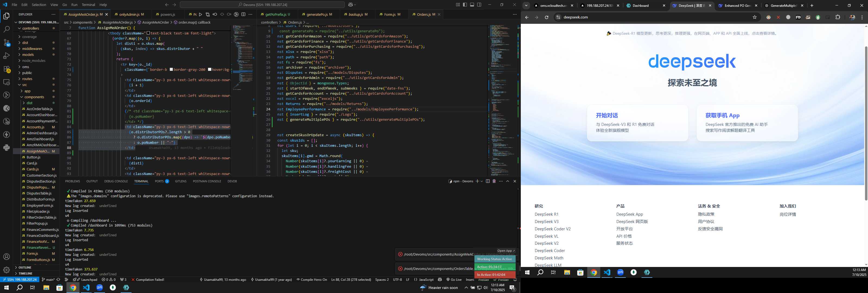The height and width of the screenshot is (293, 868).
Task: Toggle Secondary Side Bar layout icon
Action: tap(479, 5)
